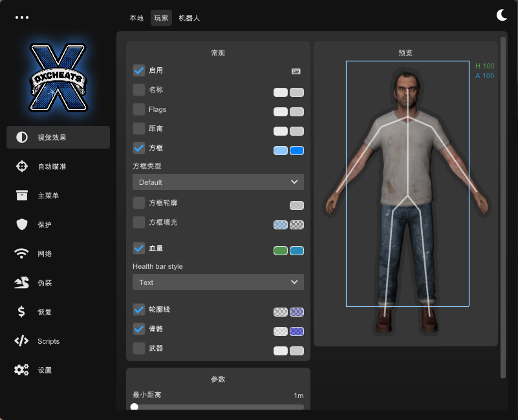Enable the 名称 checkbox
518x420 pixels.
(x=139, y=90)
